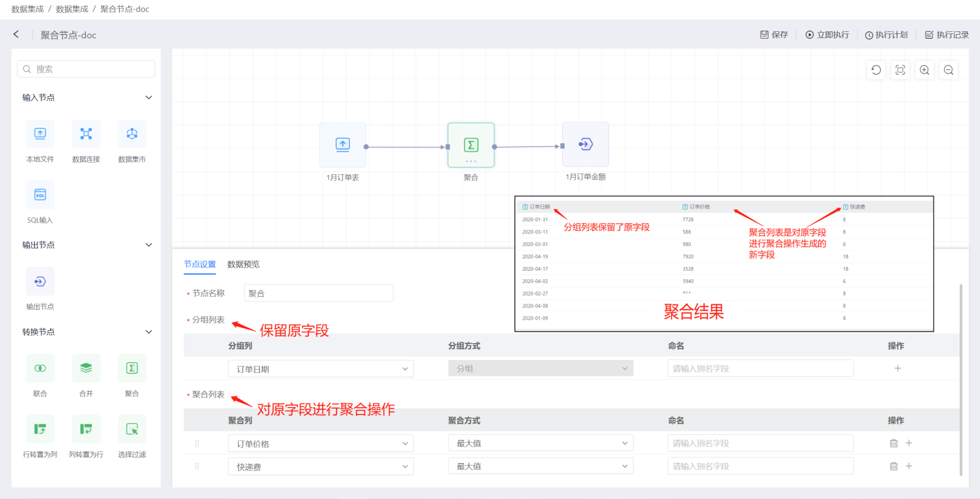Choose the SQL输入 node icon
Viewport: 980px width, 499px height.
(x=40, y=195)
